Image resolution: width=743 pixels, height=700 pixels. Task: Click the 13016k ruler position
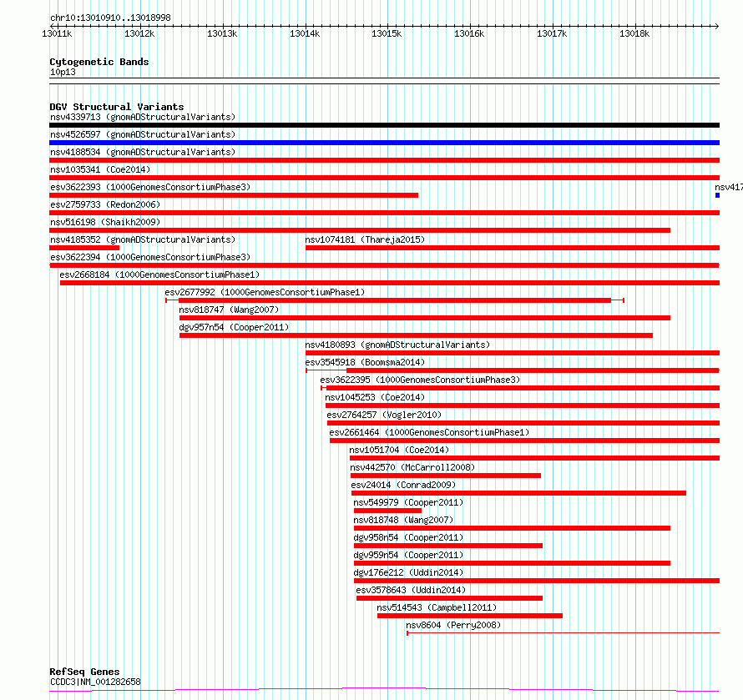(x=469, y=33)
